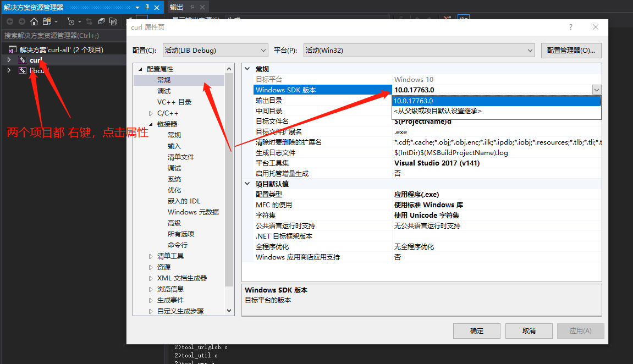This screenshot has width=633, height=364.
Task: Choose 10.0.17763.0 from the SDK list
Action: click(x=497, y=101)
